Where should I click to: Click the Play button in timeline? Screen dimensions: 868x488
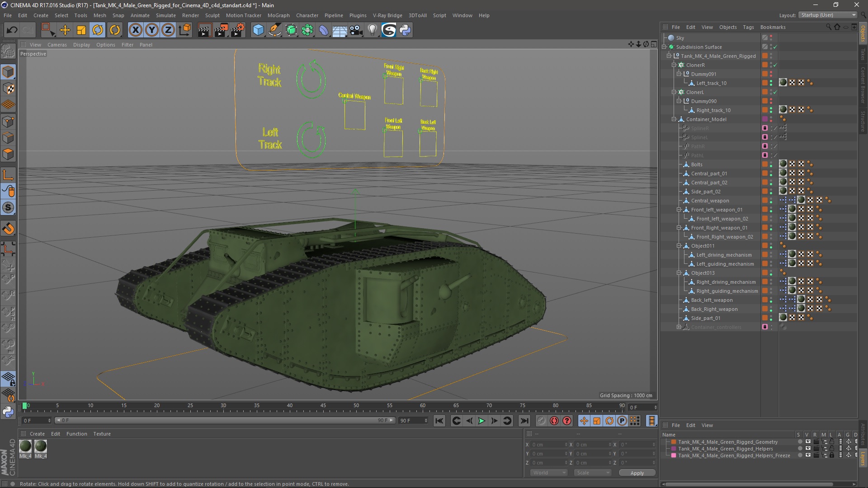click(x=481, y=421)
